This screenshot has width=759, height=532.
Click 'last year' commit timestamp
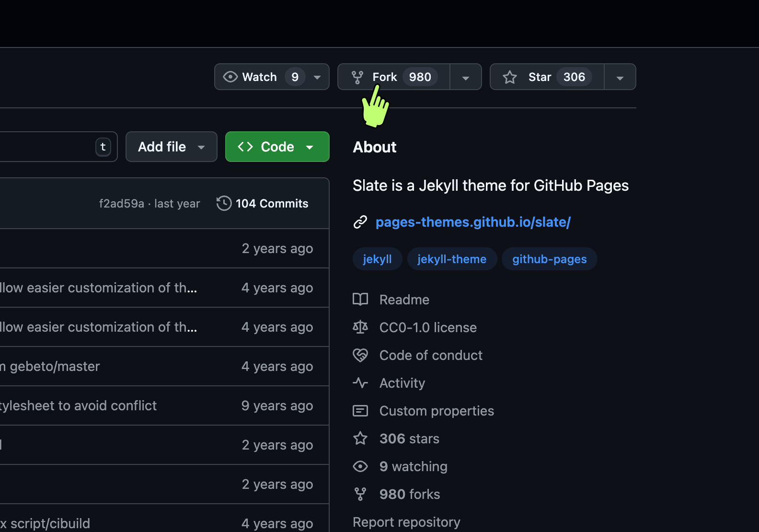[177, 204]
